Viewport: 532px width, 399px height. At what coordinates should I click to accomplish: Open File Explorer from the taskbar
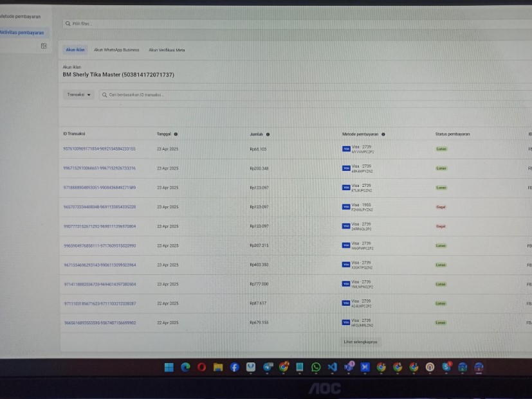pos(218,367)
